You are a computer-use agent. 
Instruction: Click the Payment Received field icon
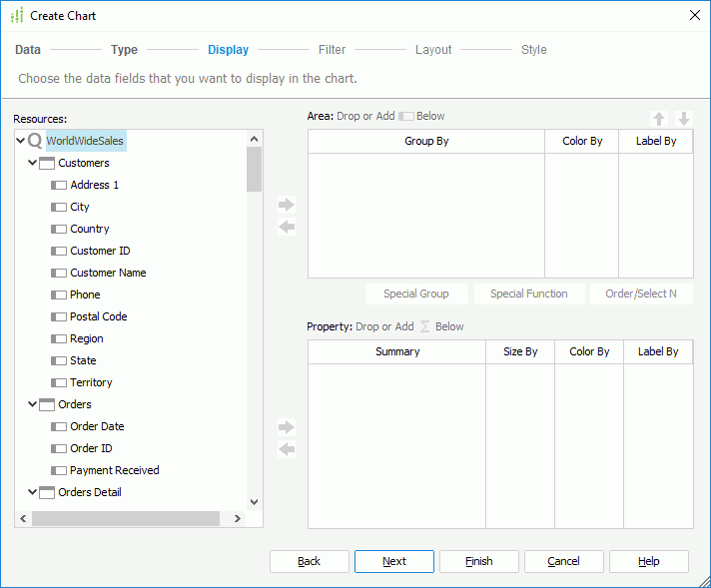[x=59, y=470]
